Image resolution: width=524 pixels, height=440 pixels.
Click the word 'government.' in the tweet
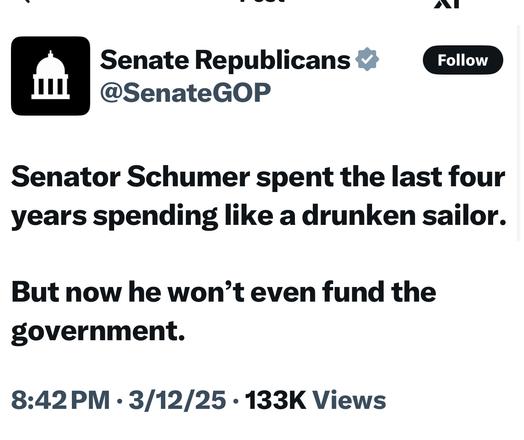[98, 331]
